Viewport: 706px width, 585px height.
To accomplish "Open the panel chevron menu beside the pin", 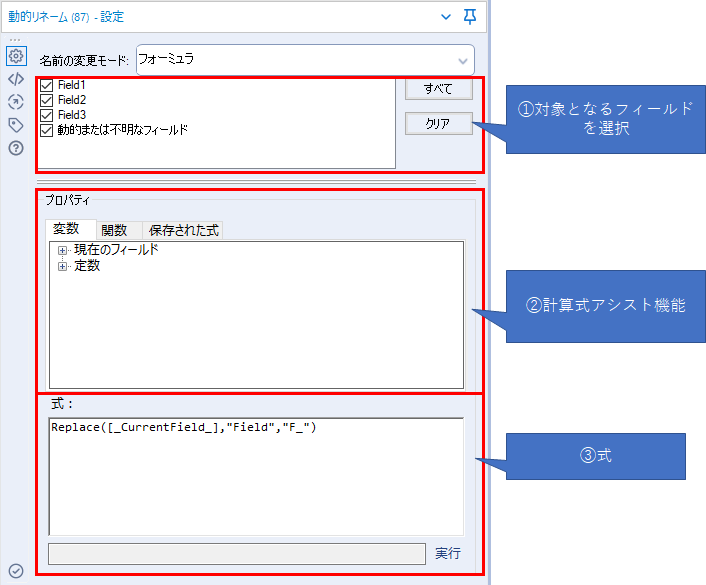I will pyautogui.click(x=445, y=17).
